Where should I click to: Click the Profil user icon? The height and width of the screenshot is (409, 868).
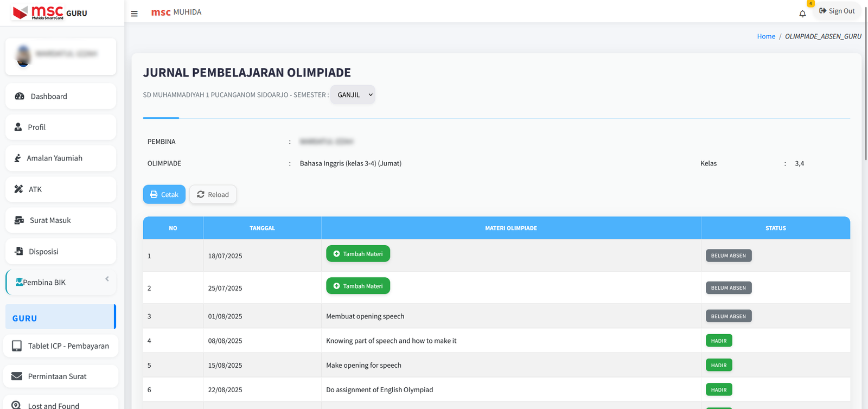18,127
